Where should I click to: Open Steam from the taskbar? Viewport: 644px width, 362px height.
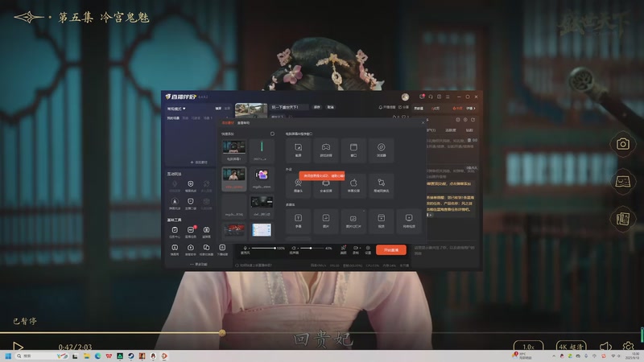coord(130,356)
